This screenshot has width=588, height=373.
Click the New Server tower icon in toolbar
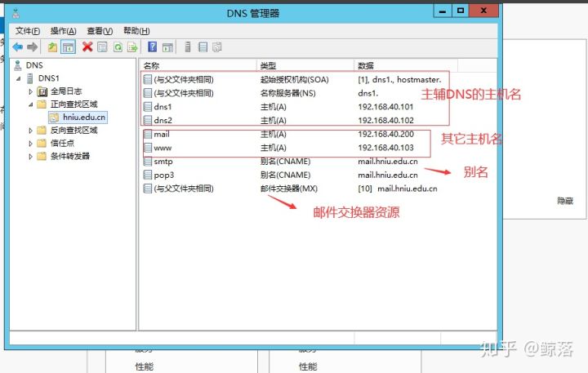[188, 47]
